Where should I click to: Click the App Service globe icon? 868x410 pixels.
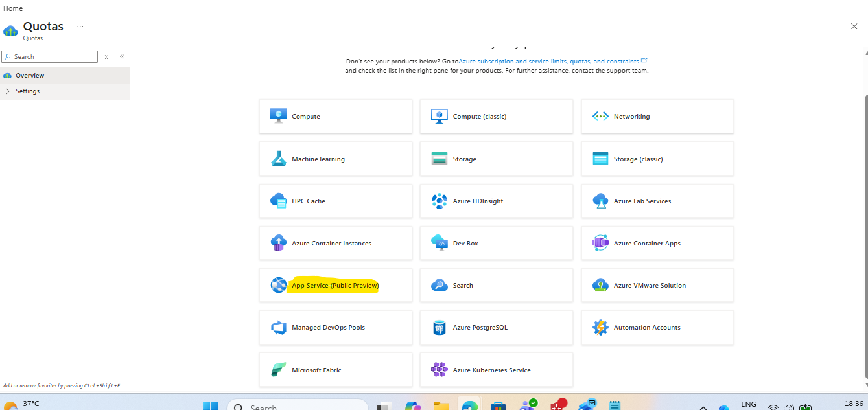[x=278, y=285]
